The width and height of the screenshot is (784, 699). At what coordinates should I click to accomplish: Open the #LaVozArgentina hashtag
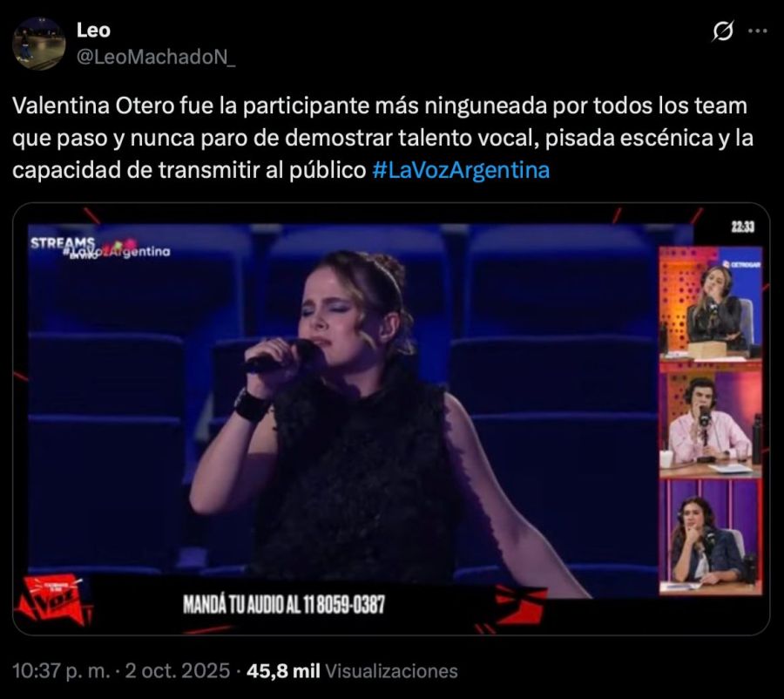(461, 170)
